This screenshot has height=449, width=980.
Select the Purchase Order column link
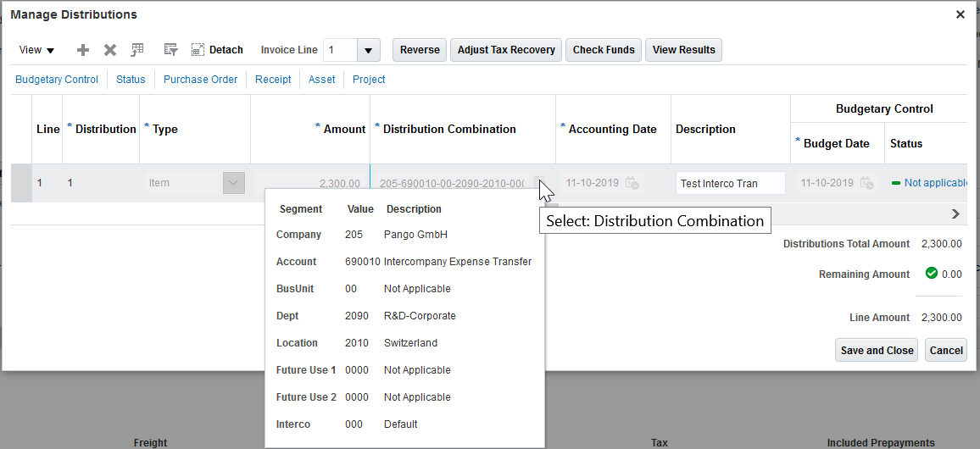point(200,80)
